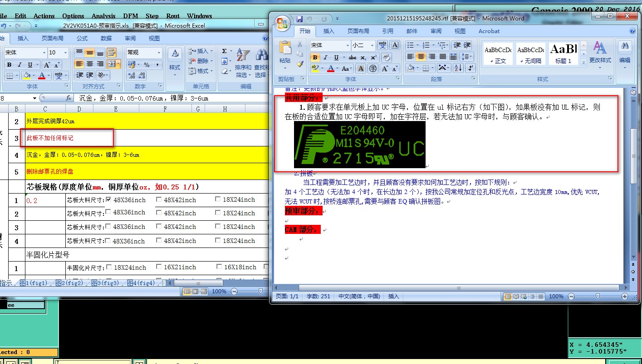Toggle Italic in Word's ribbon
The width and height of the screenshot is (642, 364).
tap(325, 58)
